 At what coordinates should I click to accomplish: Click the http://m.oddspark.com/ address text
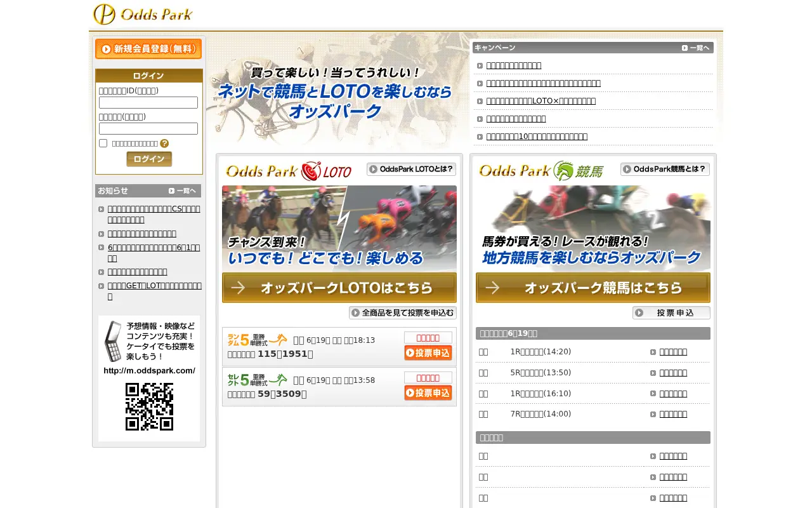pos(149,370)
